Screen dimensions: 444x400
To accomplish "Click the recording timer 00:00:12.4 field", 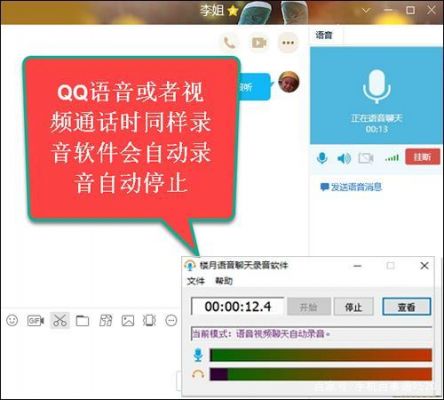I will click(x=238, y=306).
